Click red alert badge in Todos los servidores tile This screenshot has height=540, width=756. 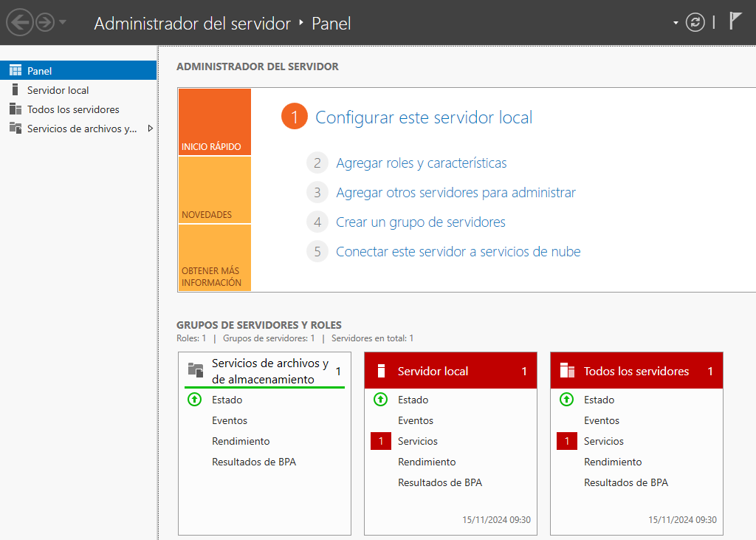pos(567,441)
